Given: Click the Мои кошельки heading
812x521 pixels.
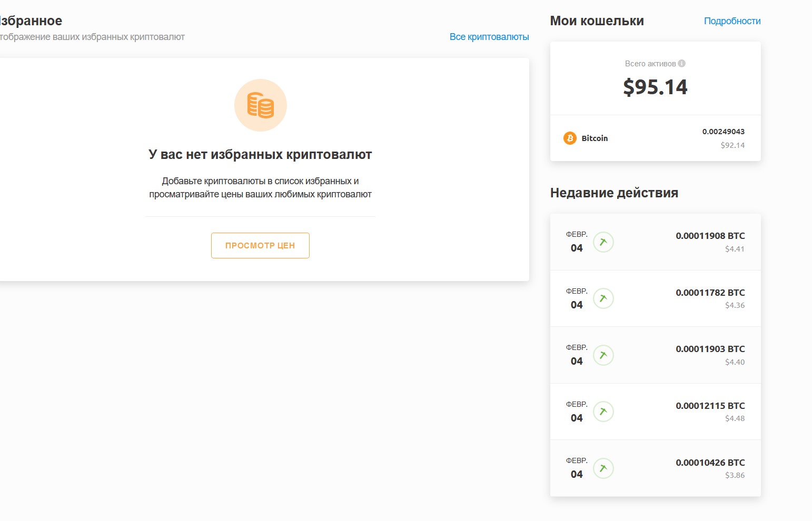Looking at the screenshot, I should click(x=597, y=21).
